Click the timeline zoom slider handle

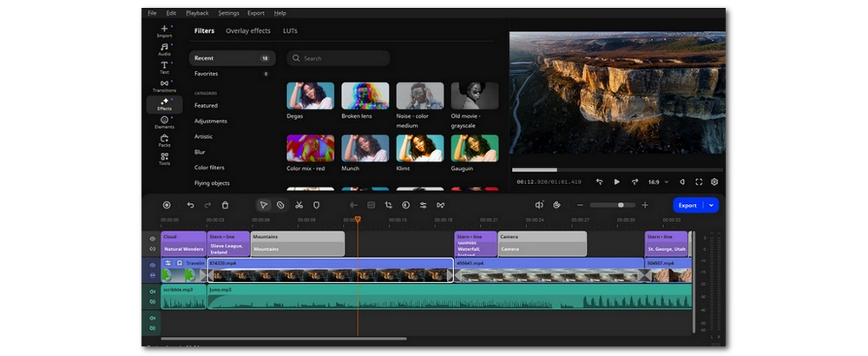(621, 205)
